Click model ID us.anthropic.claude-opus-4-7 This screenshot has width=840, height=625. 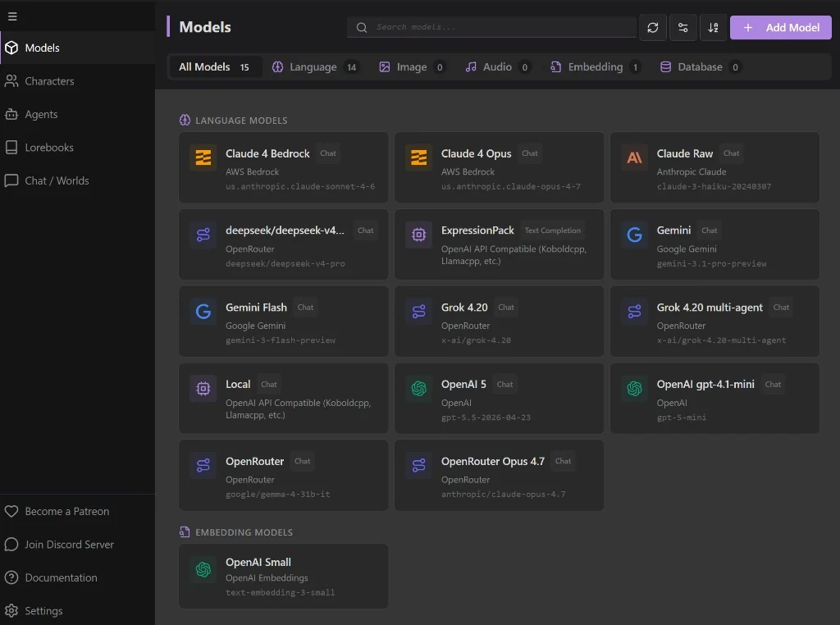[510, 186]
